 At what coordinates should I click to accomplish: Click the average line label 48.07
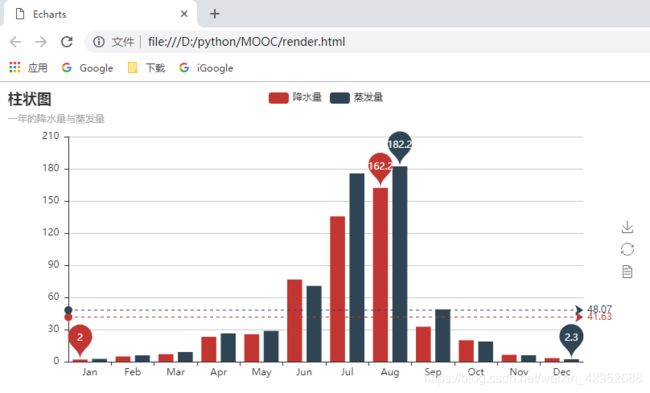[599, 308]
